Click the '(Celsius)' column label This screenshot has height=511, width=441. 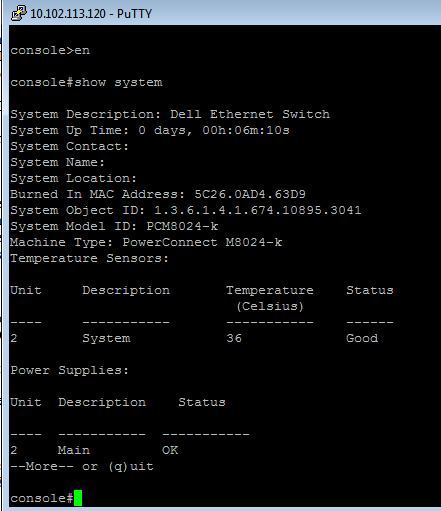pyautogui.click(x=270, y=306)
